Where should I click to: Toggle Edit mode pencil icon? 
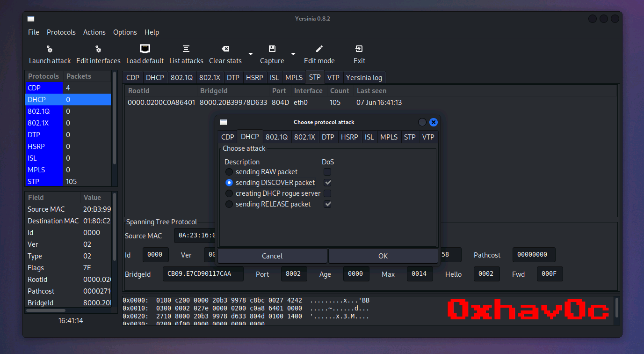tap(319, 49)
